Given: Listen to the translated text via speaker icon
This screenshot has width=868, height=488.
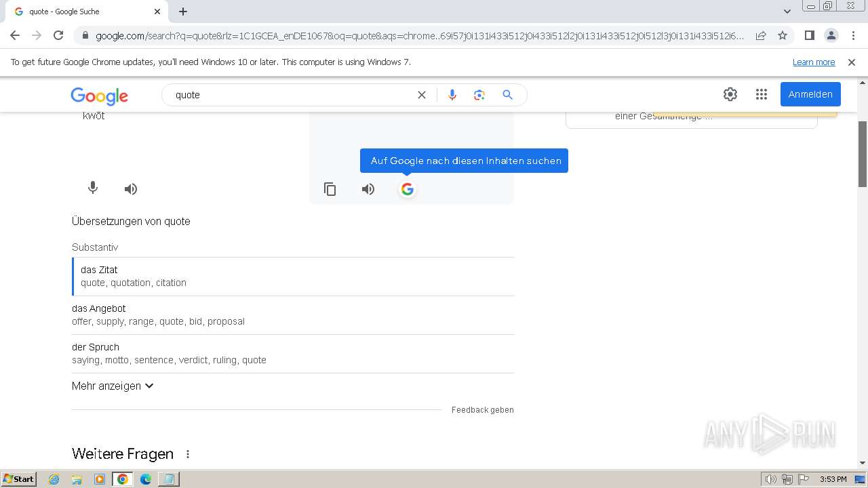Looking at the screenshot, I should (368, 189).
